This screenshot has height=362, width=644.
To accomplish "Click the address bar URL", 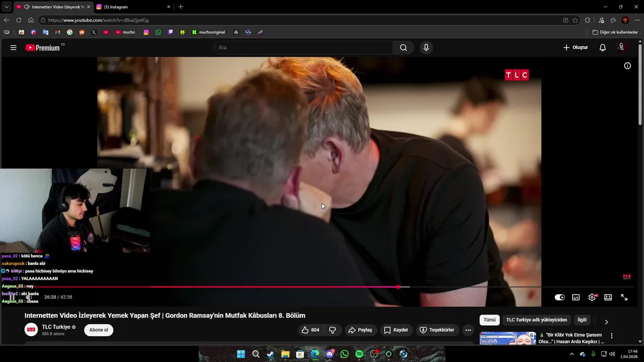I will [x=98, y=20].
